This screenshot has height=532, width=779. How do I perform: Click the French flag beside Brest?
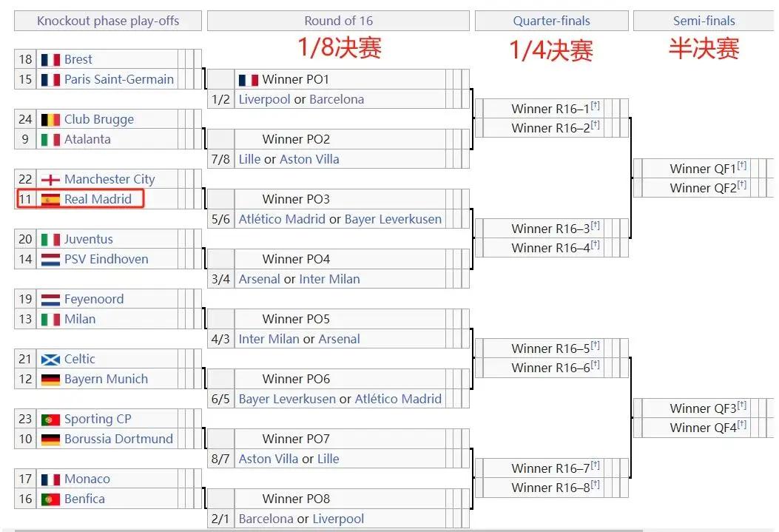click(50, 60)
